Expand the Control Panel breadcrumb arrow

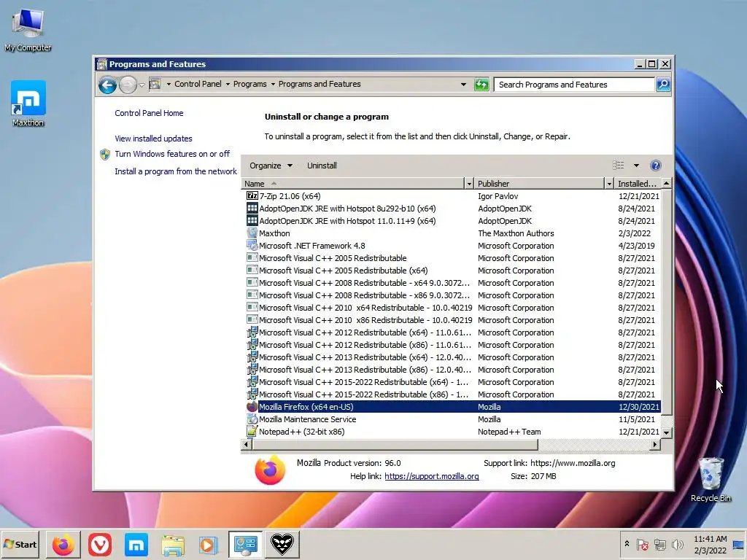(x=228, y=85)
